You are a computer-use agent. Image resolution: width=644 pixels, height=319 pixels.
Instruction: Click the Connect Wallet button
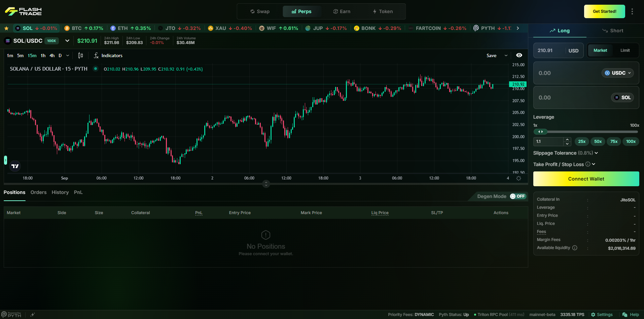coord(586,179)
